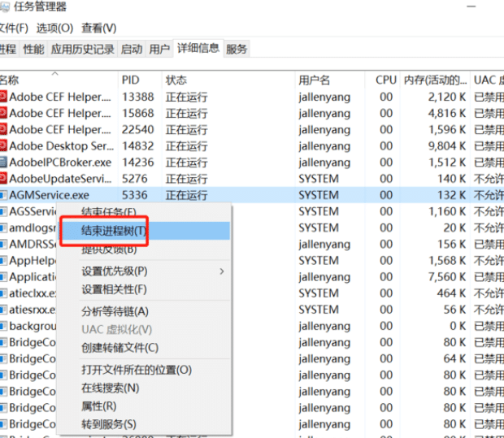Click the Task Manager title bar icon
Screen dimensions: 504x438
click(x=5, y=7)
